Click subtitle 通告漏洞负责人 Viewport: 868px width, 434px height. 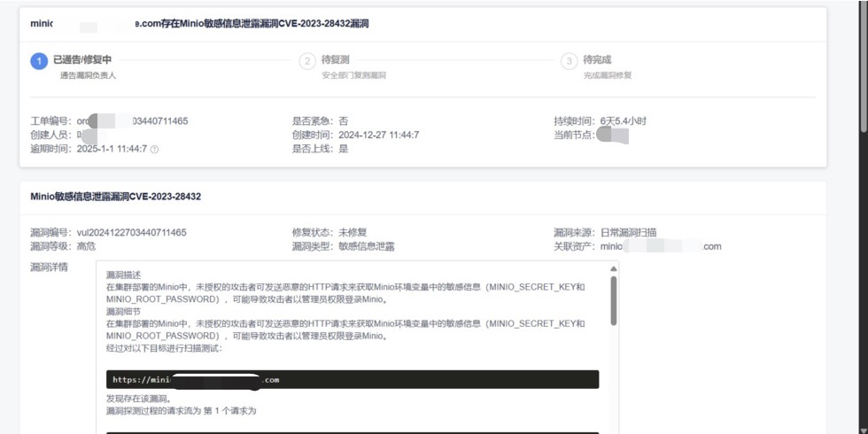click(88, 76)
